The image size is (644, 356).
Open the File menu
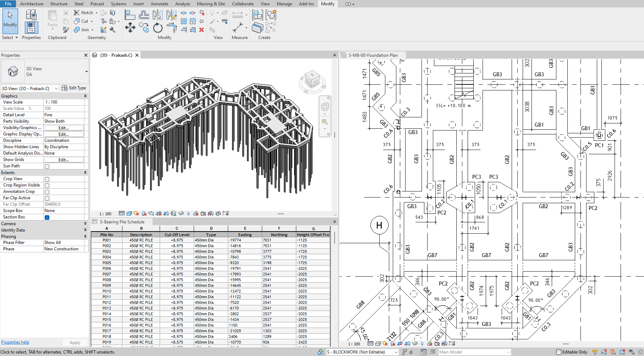(x=8, y=4)
